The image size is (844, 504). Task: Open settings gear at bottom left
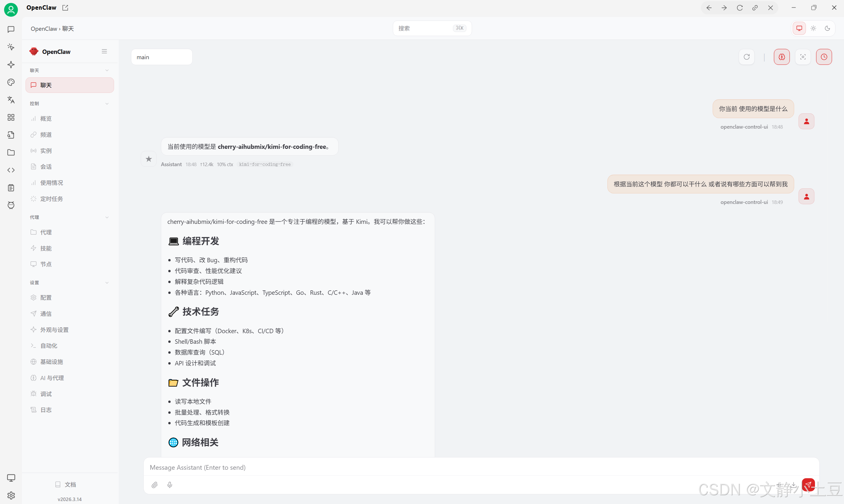click(11, 496)
